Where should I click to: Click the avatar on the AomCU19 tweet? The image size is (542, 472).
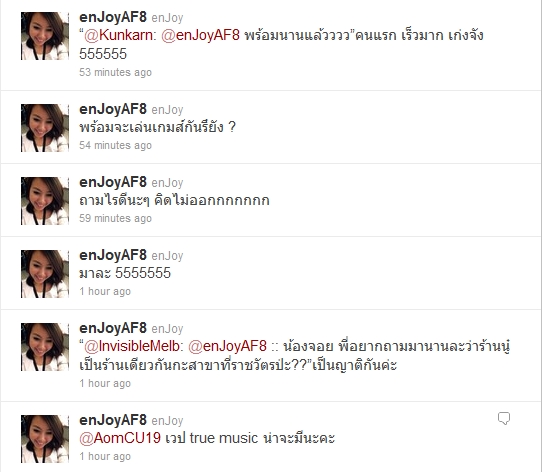[45, 439]
